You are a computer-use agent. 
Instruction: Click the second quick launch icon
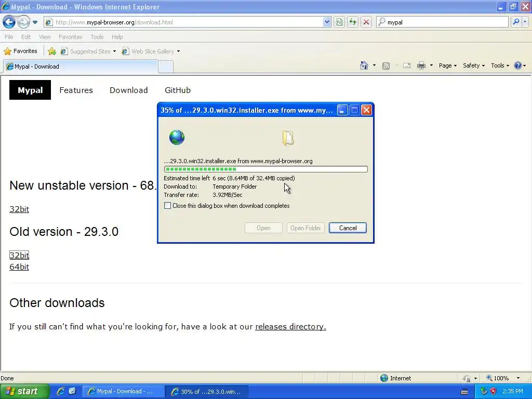tap(72, 391)
